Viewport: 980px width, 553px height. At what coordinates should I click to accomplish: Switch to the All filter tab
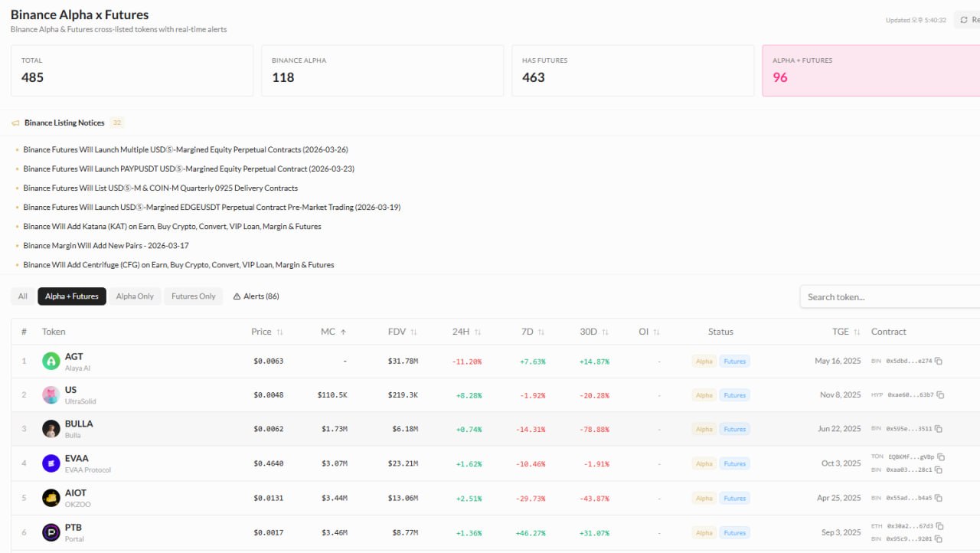click(23, 296)
